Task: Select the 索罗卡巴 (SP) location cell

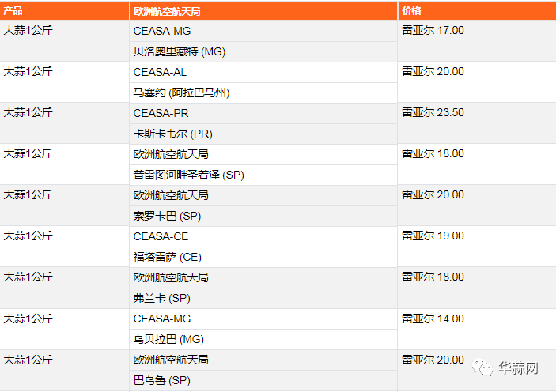Action: pyautogui.click(x=263, y=217)
